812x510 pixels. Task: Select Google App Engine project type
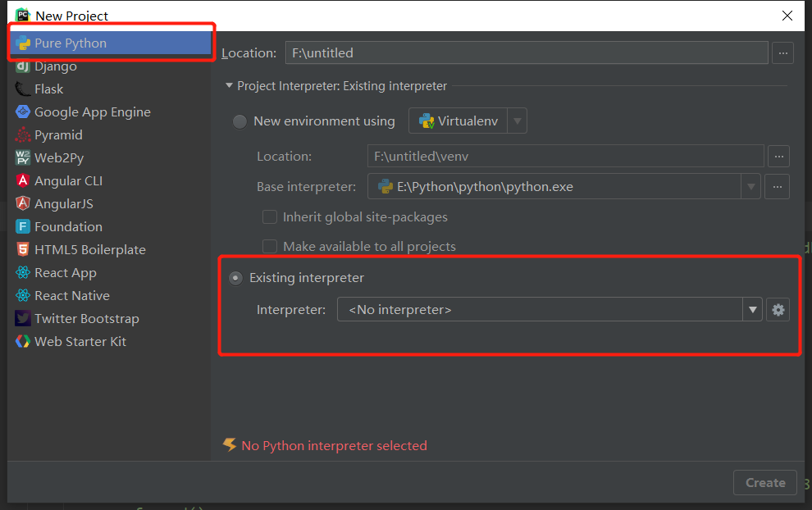[110, 112]
